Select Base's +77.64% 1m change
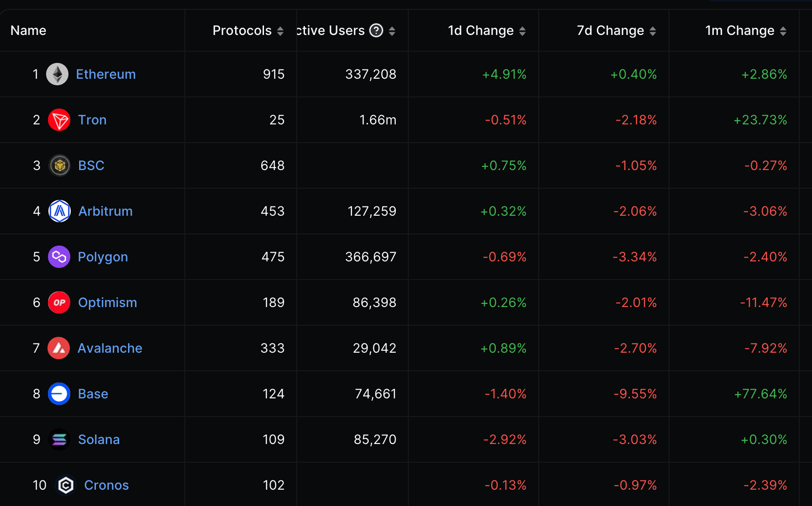The height and width of the screenshot is (506, 812). click(761, 394)
